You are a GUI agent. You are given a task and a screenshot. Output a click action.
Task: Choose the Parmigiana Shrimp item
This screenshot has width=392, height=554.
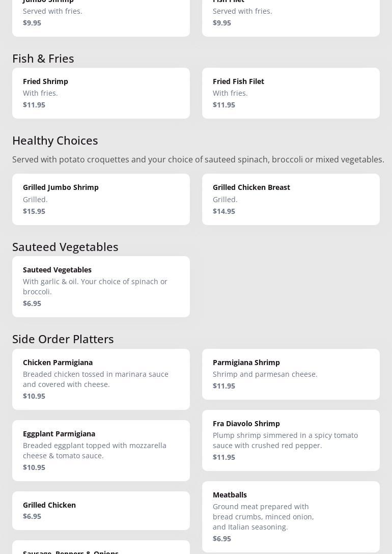(291, 374)
